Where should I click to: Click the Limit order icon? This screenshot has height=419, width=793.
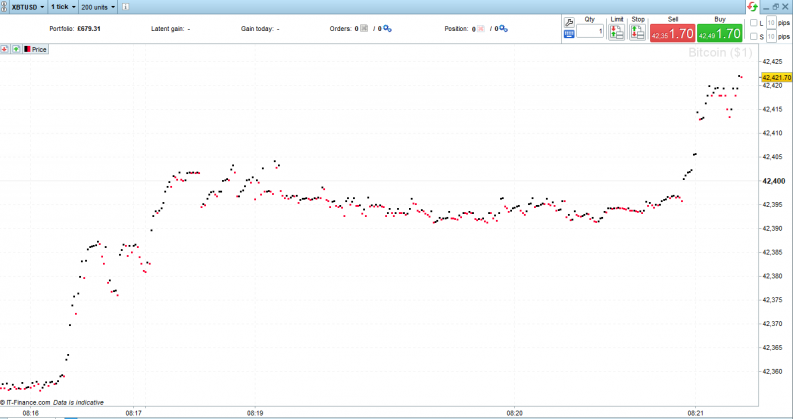click(616, 32)
